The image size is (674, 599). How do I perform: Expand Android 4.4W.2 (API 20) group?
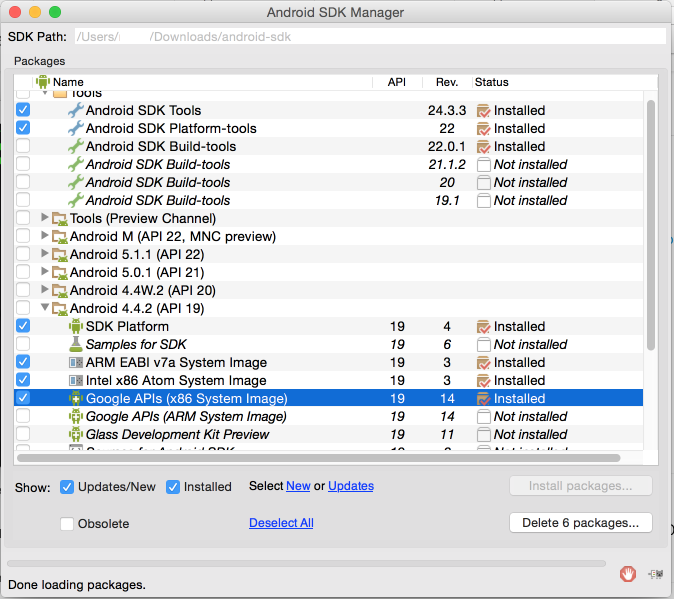(x=44, y=290)
